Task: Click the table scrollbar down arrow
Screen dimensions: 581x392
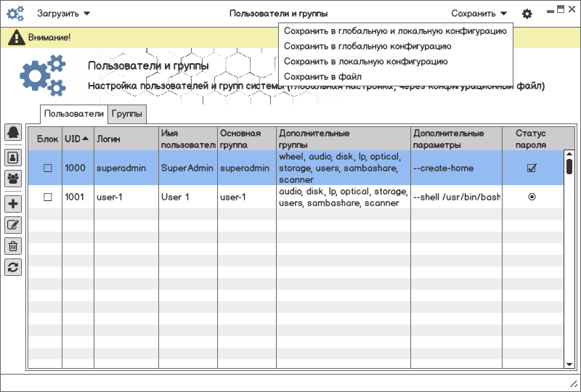Action: (569, 364)
